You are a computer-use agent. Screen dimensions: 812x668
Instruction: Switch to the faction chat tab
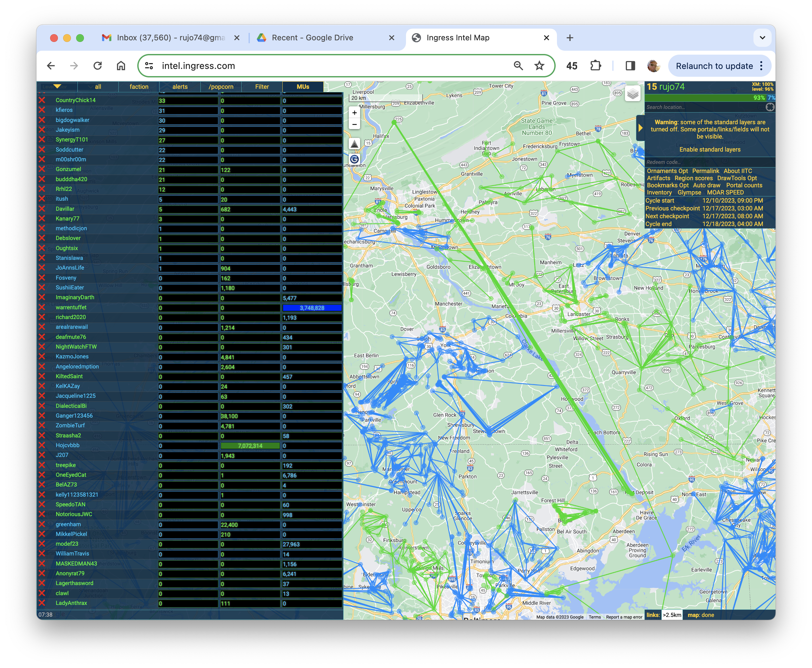(139, 87)
